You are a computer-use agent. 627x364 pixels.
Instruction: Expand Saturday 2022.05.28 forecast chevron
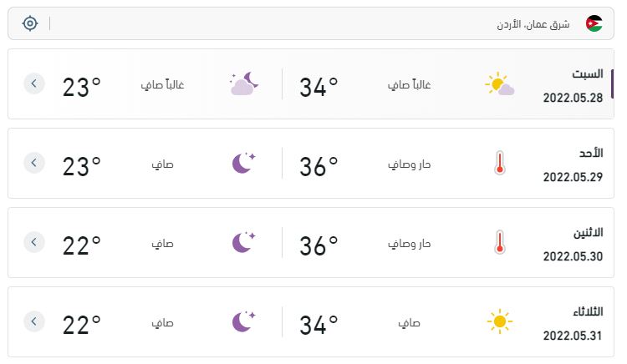34,83
